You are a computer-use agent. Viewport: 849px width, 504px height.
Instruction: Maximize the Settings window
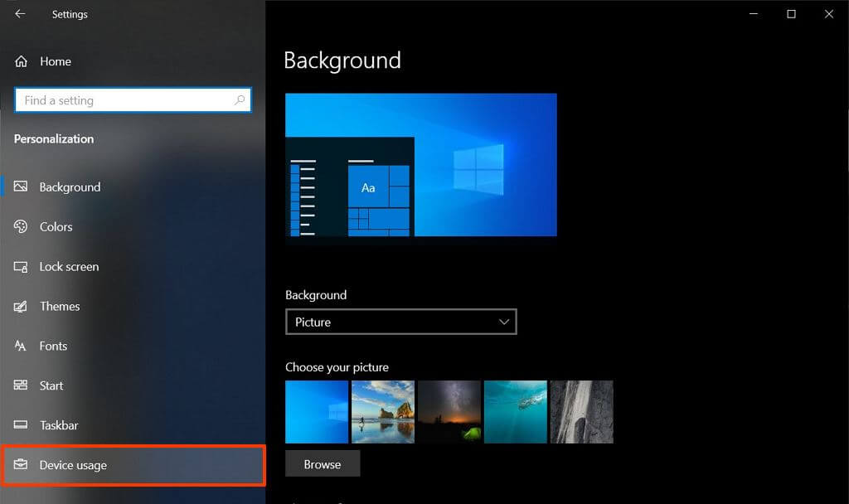point(791,13)
